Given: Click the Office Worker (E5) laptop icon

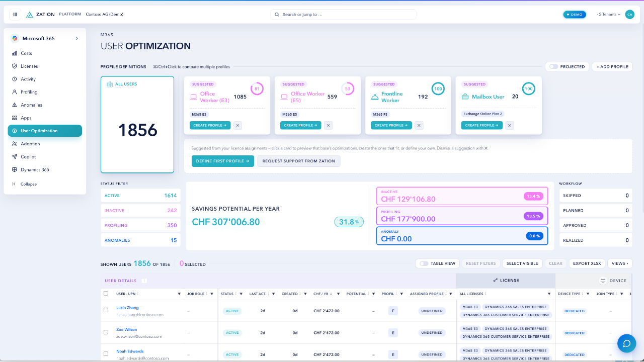Looking at the screenshot, I should [x=284, y=97].
